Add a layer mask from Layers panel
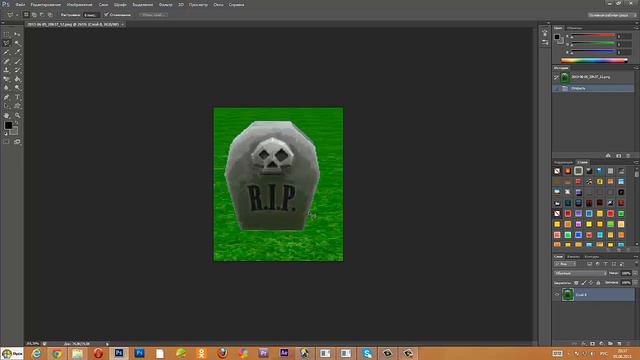The width and height of the screenshot is (640, 360). click(x=593, y=344)
